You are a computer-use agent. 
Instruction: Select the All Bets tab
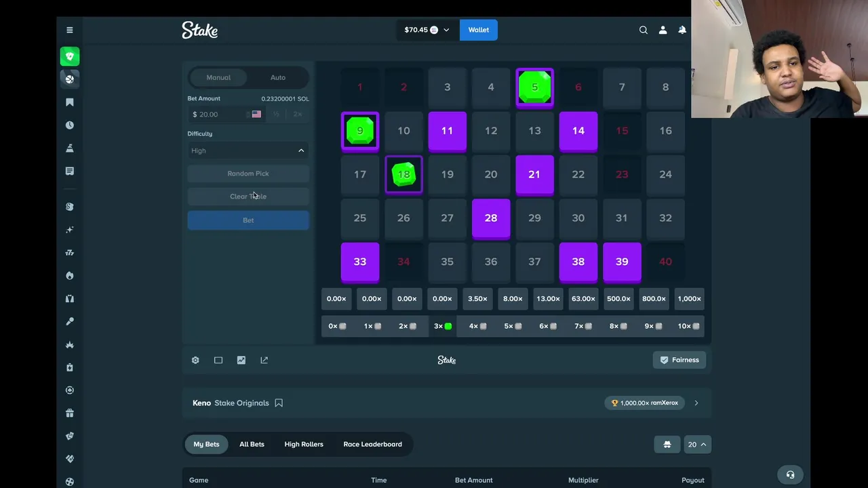[252, 445]
